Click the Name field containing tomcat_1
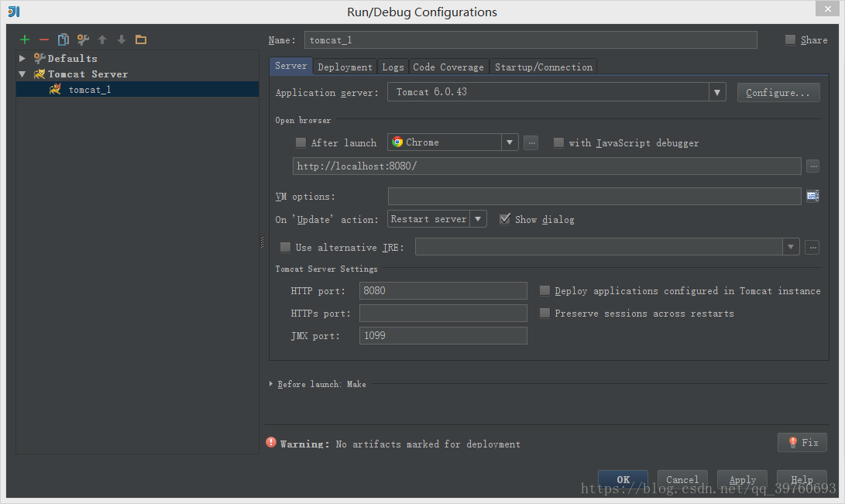The image size is (845, 504). [531, 39]
